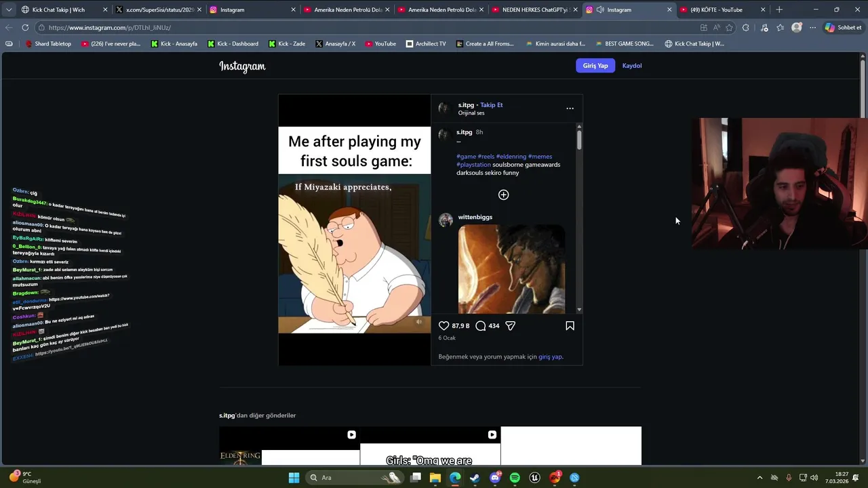Open the BEST GAME SONG bookmark

coord(624,43)
